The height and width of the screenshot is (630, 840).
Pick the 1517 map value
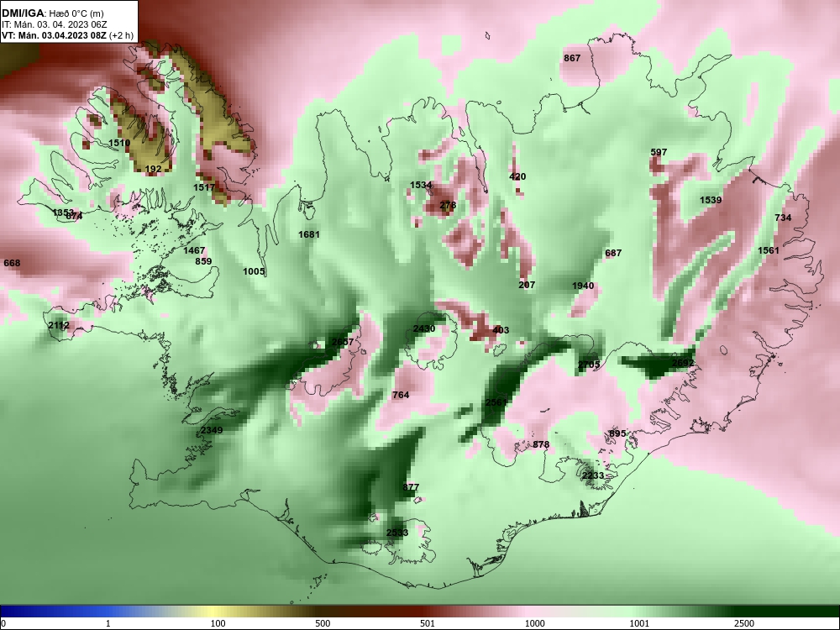204,187
